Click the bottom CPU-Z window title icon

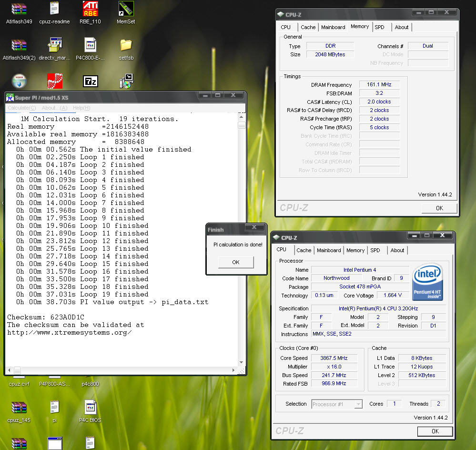[x=276, y=237]
